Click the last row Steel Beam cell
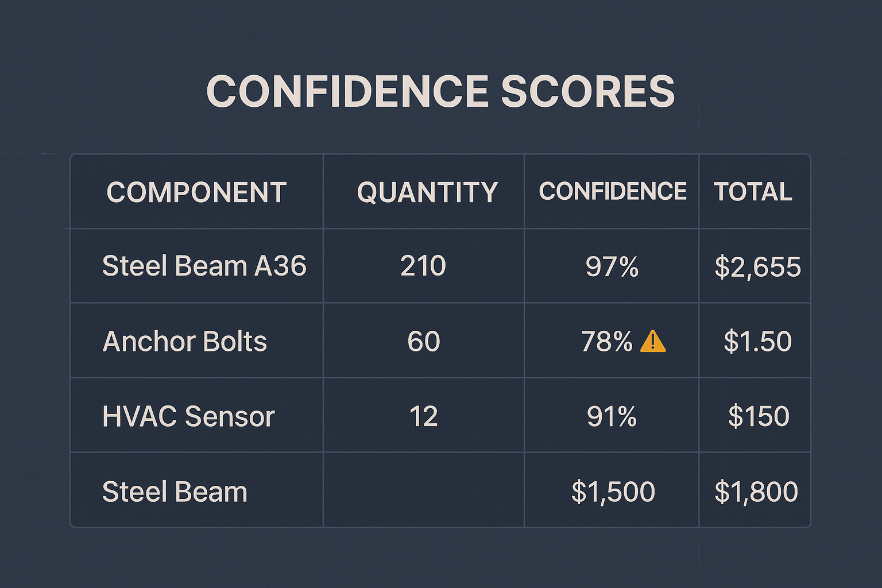This screenshot has height=588, width=882. 175,492
